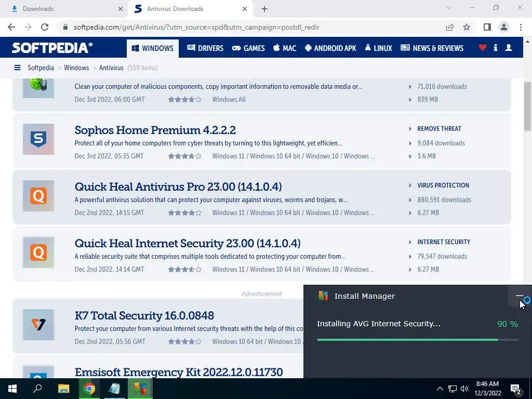Click the Quick Heal Antivirus Pro icon
This screenshot has height=399, width=532.
[38, 196]
